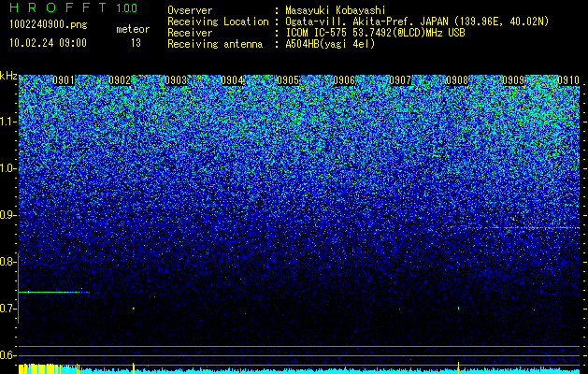Click the 0905 time marker
The width and height of the screenshot is (588, 374).
(288, 80)
